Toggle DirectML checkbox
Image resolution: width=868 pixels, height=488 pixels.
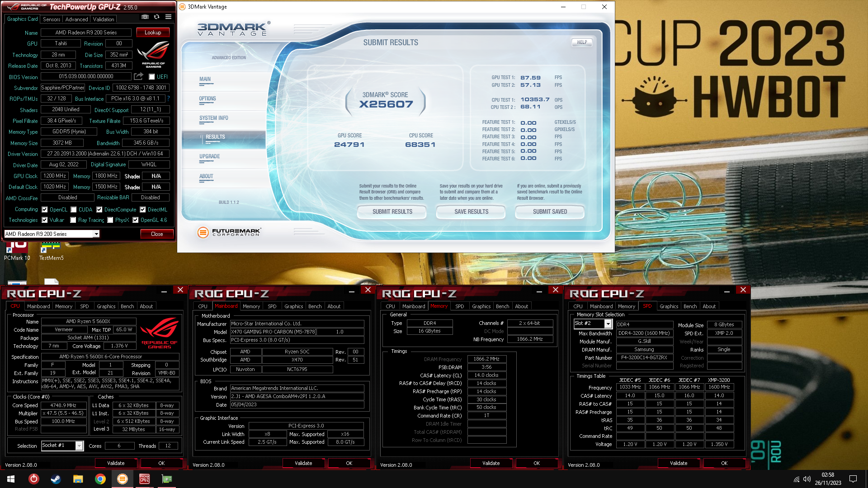tap(143, 210)
